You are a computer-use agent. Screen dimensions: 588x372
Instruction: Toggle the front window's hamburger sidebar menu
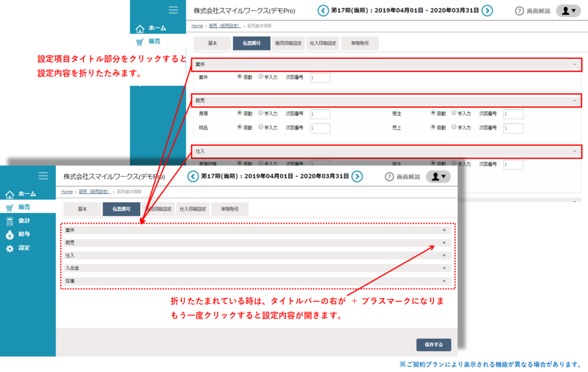[43, 176]
